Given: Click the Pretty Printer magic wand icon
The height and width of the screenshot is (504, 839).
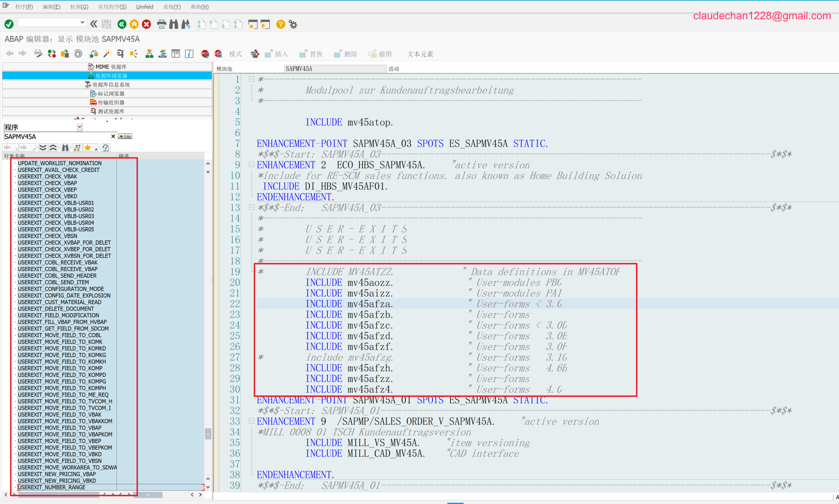Looking at the screenshot, I should (x=107, y=54).
